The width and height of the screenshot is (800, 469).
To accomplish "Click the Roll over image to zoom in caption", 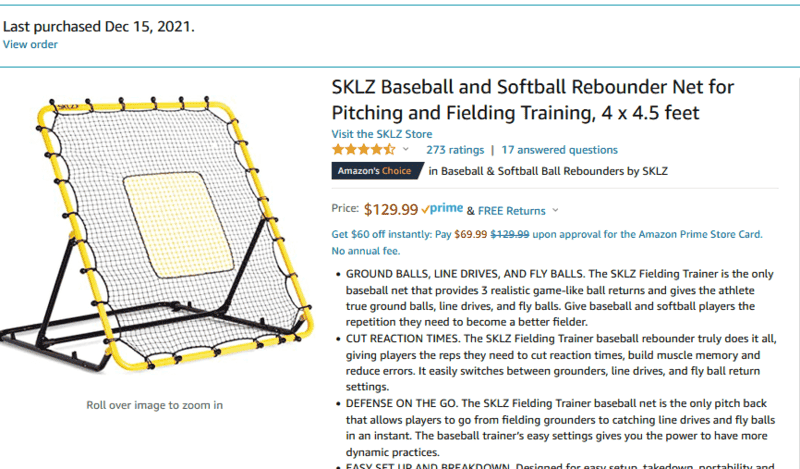I will [x=155, y=405].
